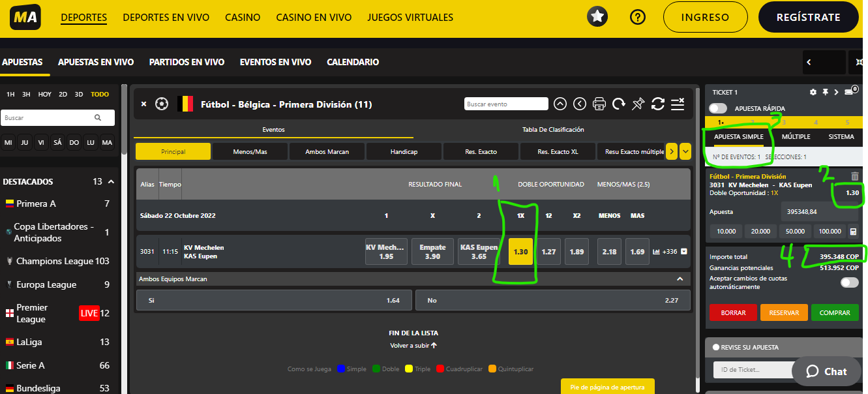Toggle automatic acceptance of odds changes
The height and width of the screenshot is (394, 868).
click(x=849, y=282)
